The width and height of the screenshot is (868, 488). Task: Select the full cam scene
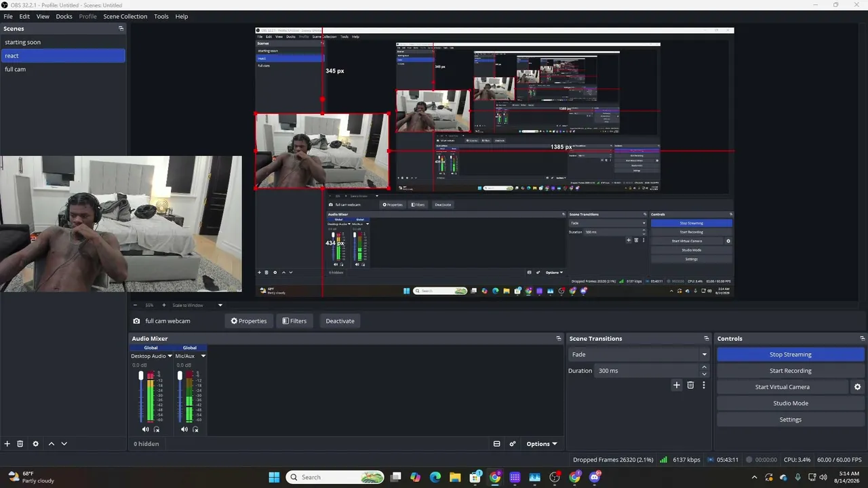63,69
